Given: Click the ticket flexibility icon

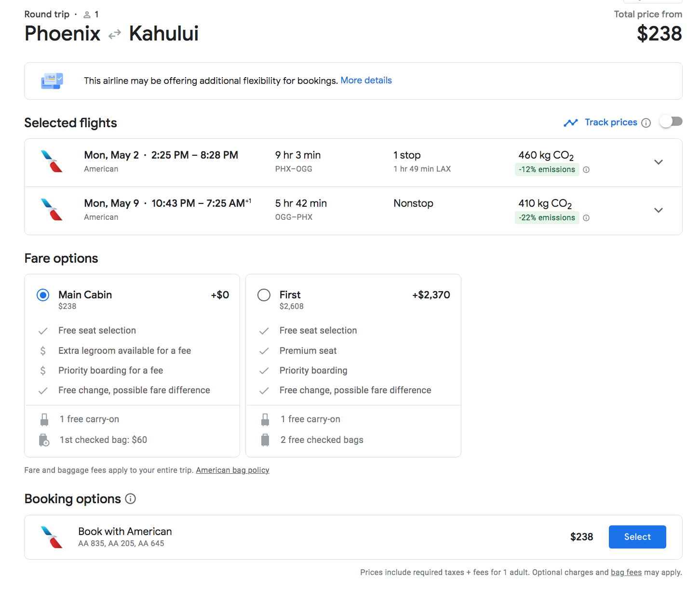Looking at the screenshot, I should point(52,80).
